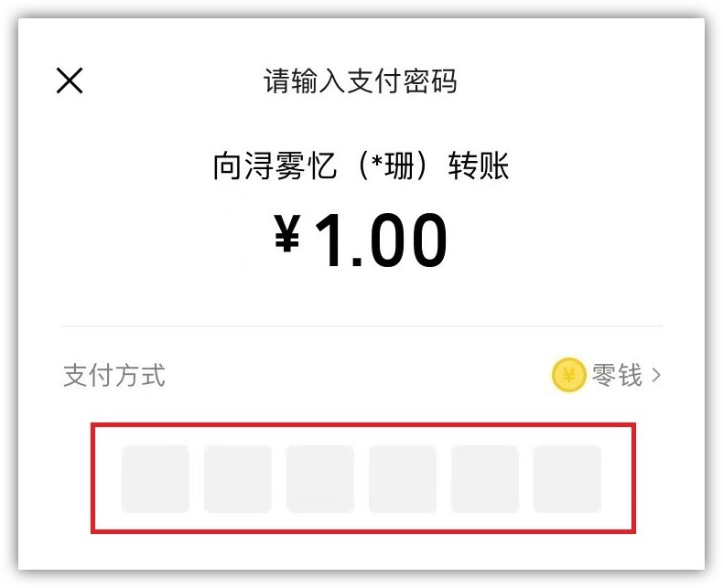Screen dimensions: 723x588
Task: Tap the fourth password digit box
Action: [403, 478]
